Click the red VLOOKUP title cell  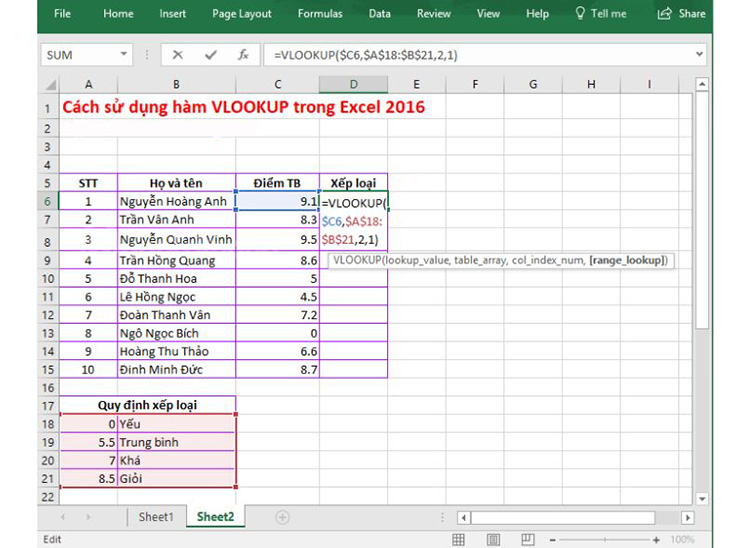tap(243, 107)
